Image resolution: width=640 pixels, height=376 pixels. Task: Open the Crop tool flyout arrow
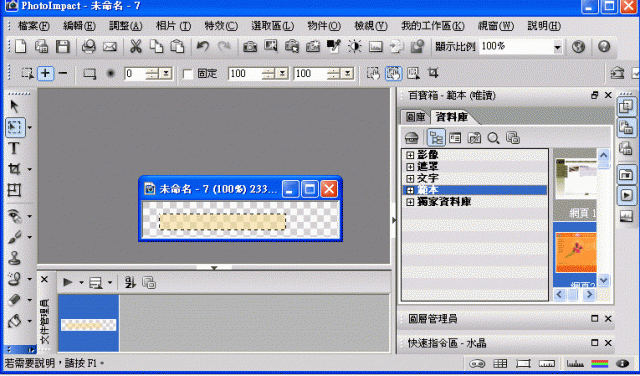pyautogui.click(x=29, y=169)
